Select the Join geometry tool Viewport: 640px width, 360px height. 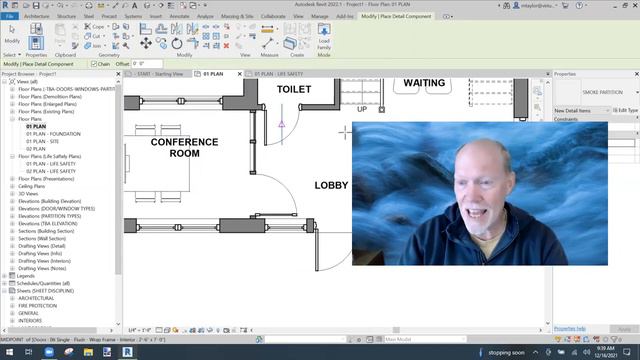coord(93,46)
